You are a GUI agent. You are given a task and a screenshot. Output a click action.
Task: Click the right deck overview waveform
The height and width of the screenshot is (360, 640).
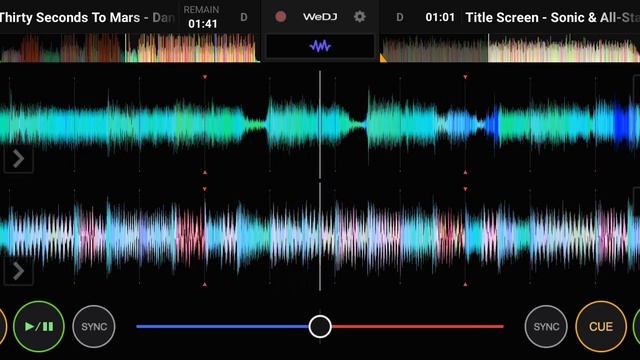tap(510, 48)
